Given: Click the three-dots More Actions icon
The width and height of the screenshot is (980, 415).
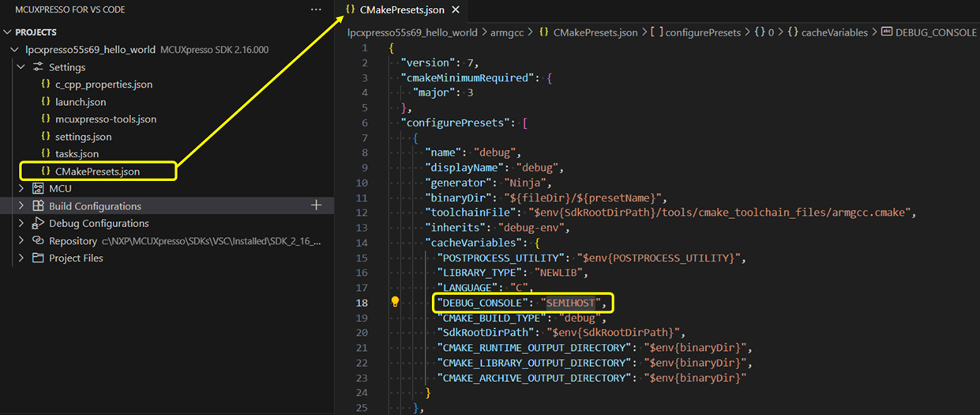Looking at the screenshot, I should tap(316, 9).
